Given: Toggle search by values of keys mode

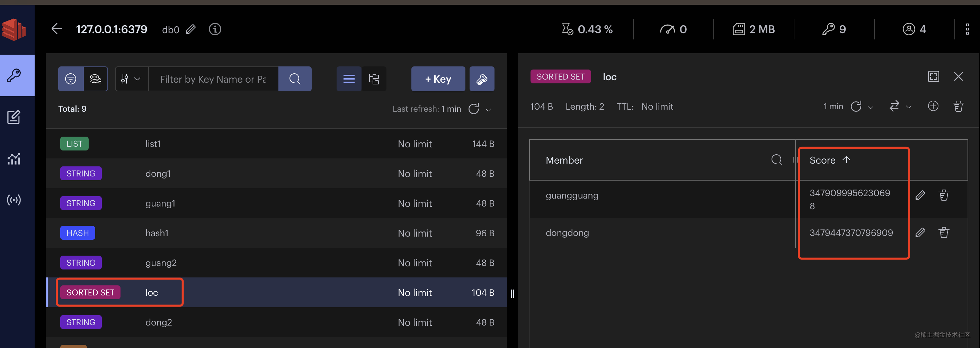Looking at the screenshot, I should pos(96,79).
